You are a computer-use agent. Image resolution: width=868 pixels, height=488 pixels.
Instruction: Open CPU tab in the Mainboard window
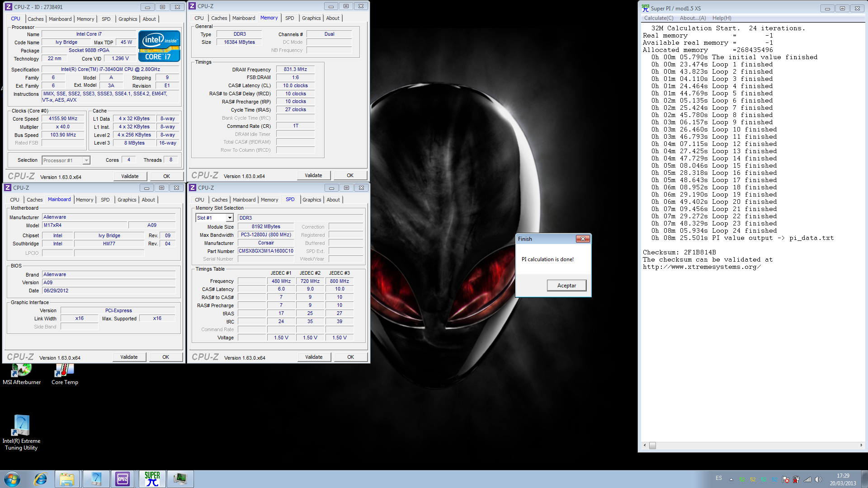pyautogui.click(x=15, y=200)
